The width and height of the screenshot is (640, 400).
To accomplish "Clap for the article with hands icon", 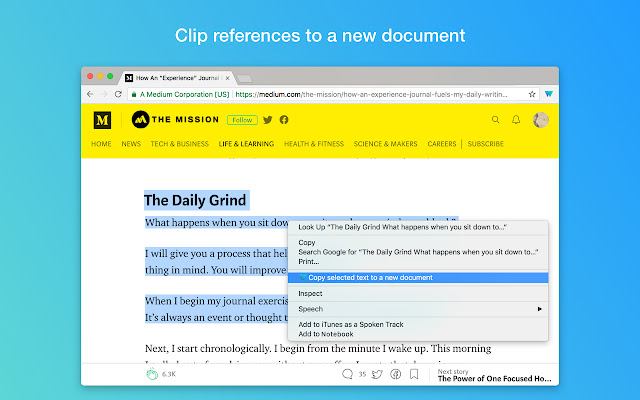I will [x=152, y=374].
